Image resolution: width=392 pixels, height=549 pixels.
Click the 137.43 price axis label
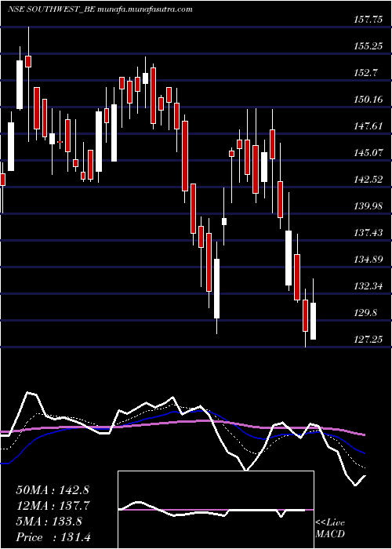click(368, 233)
